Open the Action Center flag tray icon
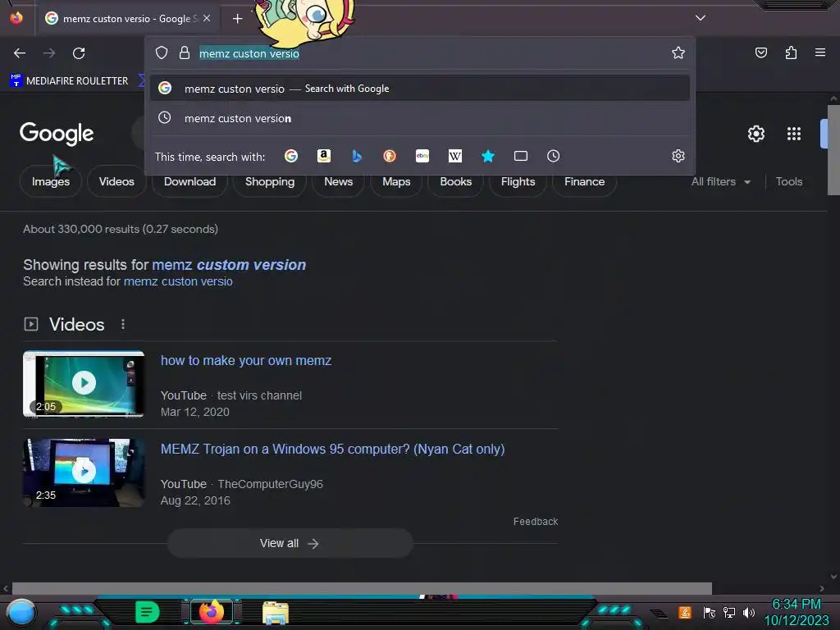This screenshot has width=840, height=630. tap(709, 612)
